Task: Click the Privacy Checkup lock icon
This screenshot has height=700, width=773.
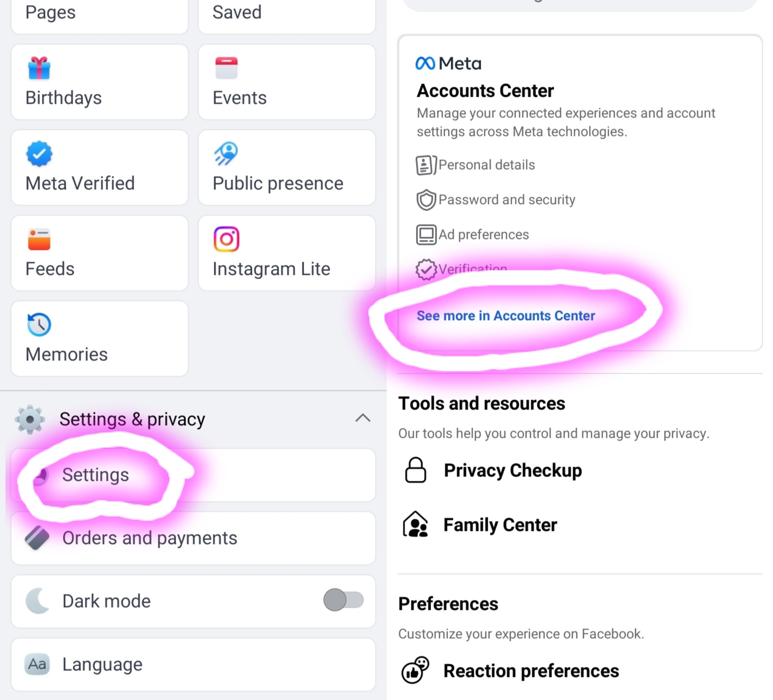Action: click(415, 470)
